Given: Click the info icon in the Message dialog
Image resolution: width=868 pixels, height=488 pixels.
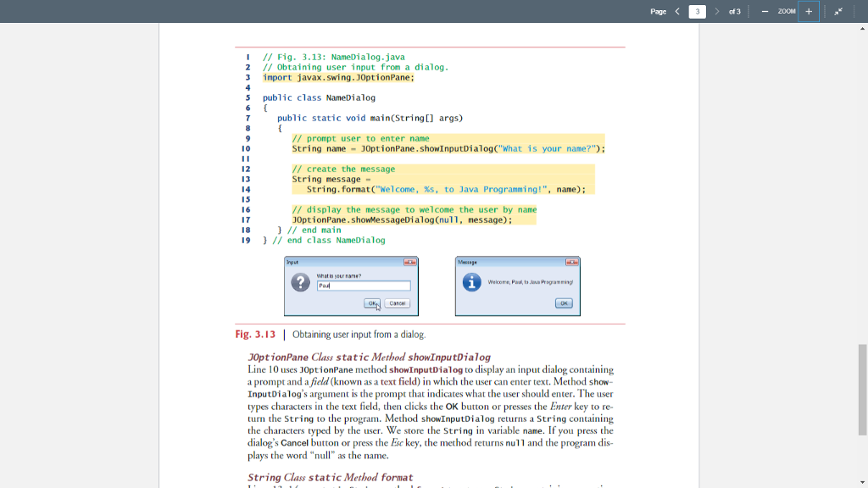Looking at the screenshot, I should [x=471, y=283].
